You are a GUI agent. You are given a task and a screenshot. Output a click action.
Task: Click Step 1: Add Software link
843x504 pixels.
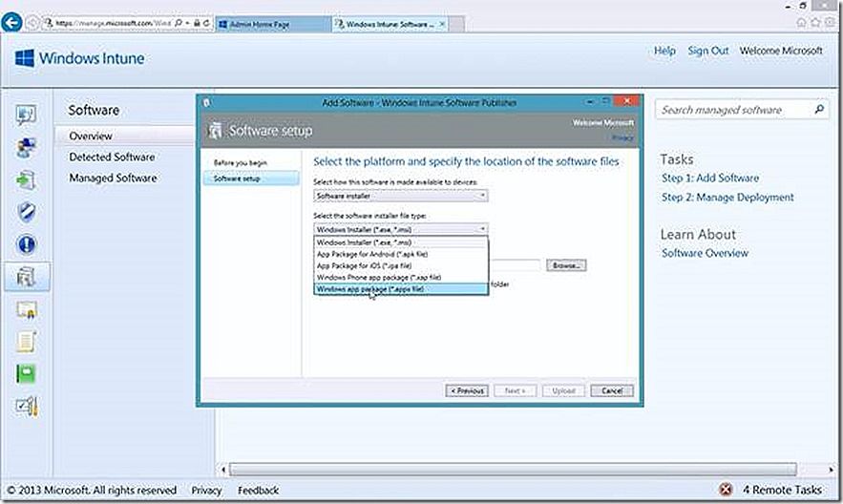point(710,178)
